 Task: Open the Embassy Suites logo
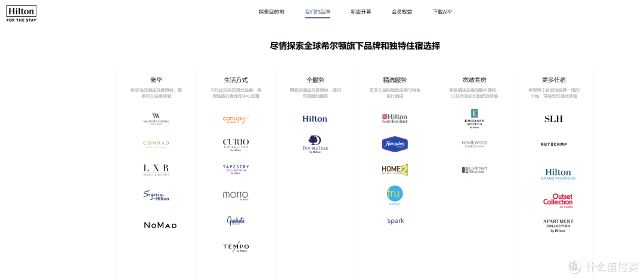[x=475, y=119]
